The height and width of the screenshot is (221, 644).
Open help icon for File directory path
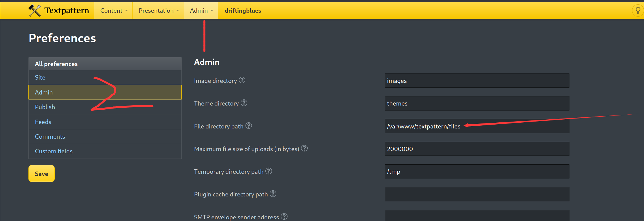pyautogui.click(x=249, y=126)
